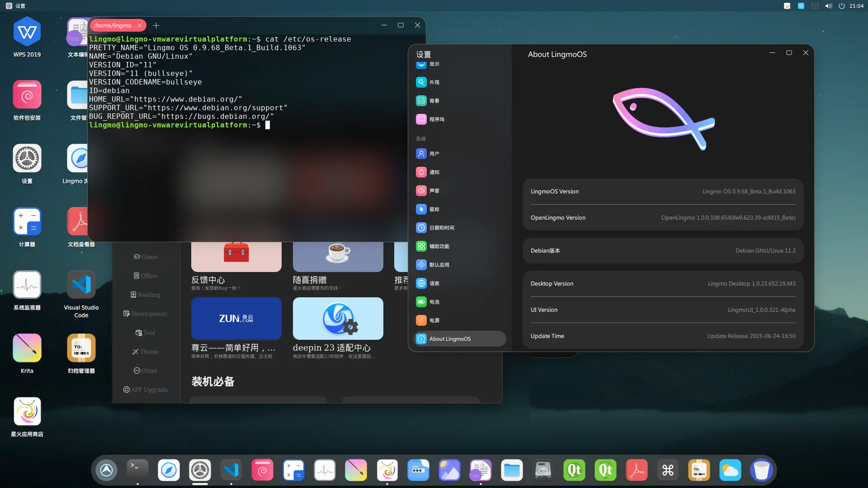Open the deepin 23 适配中心 card
868x488 pixels.
338,319
